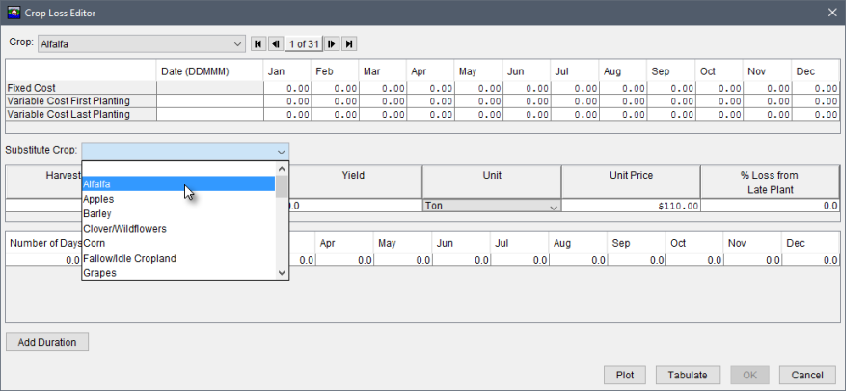Screen dimensions: 868x391
Task: Open the Unit dropdown showing Ton
Action: click(x=553, y=207)
